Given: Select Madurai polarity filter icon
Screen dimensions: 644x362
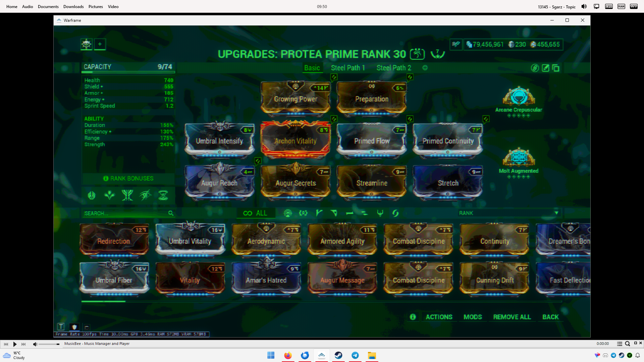Looking at the screenshot, I should [319, 213].
